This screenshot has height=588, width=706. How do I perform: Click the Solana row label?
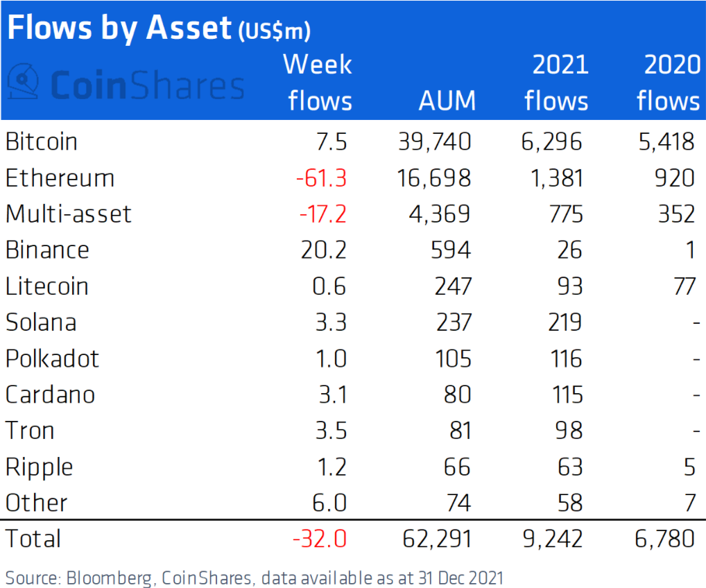point(41,322)
